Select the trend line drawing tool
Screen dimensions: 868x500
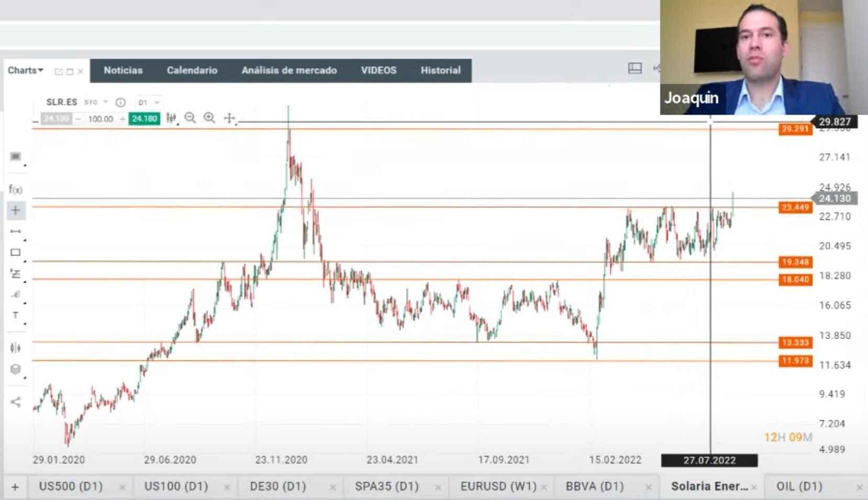16,231
